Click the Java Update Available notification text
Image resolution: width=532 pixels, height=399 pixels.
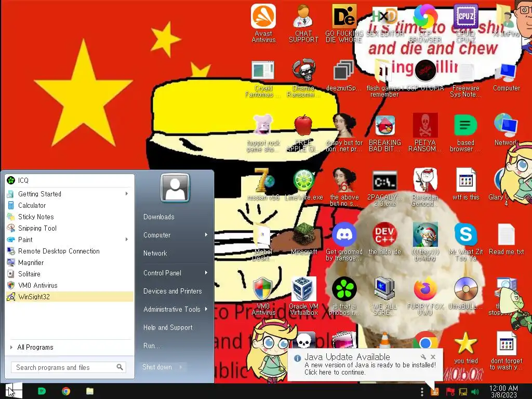tap(347, 357)
